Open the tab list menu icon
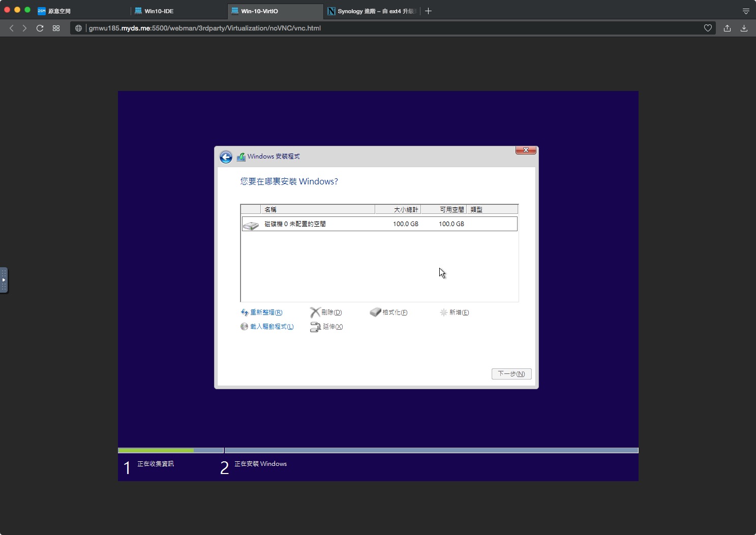This screenshot has width=756, height=535. [746, 11]
